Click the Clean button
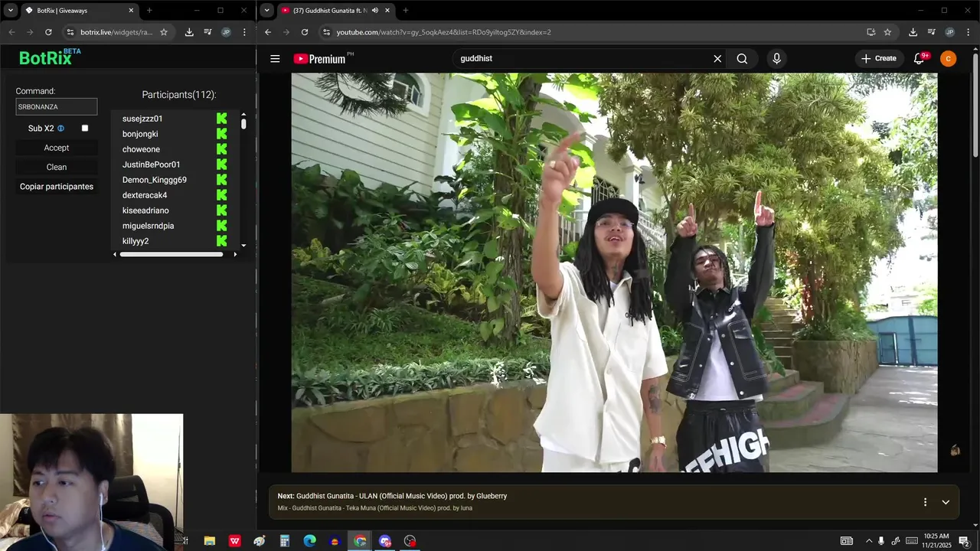The width and height of the screenshot is (980, 551). [x=57, y=167]
